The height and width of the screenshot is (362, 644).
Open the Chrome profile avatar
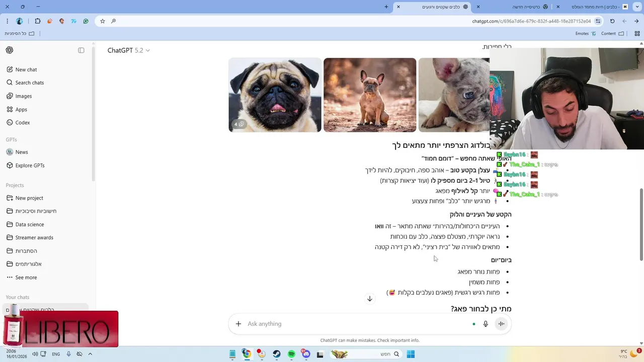click(20, 21)
